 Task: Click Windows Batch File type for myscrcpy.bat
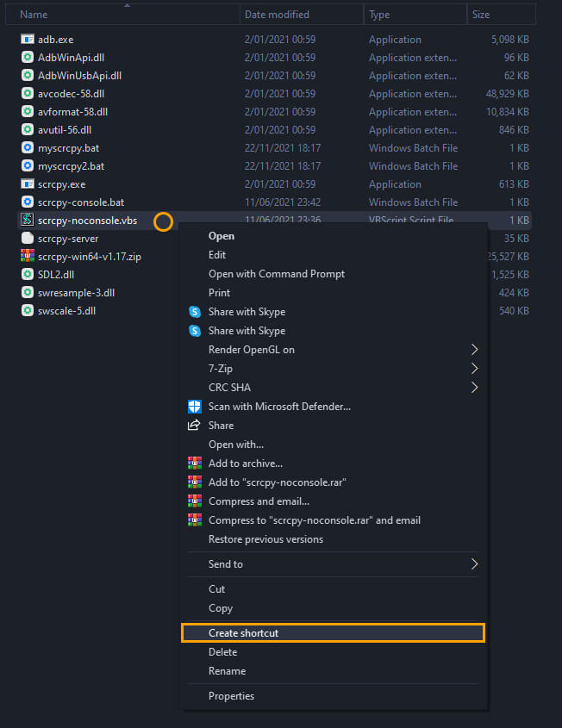(x=414, y=148)
